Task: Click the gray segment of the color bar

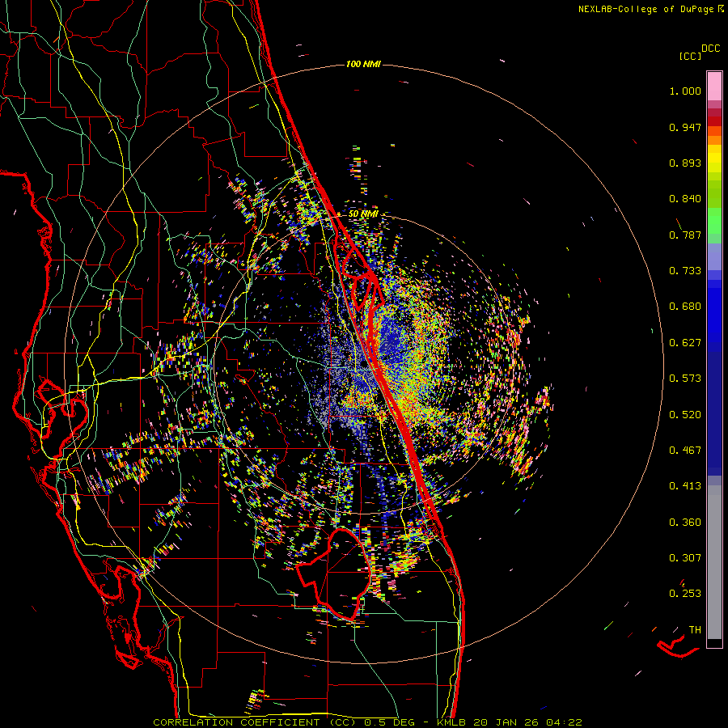Action: pyautogui.click(x=714, y=562)
